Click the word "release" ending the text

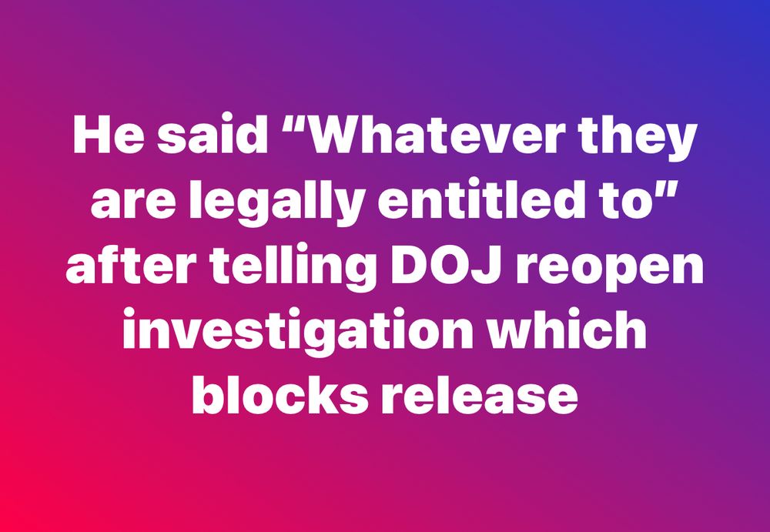(x=480, y=394)
